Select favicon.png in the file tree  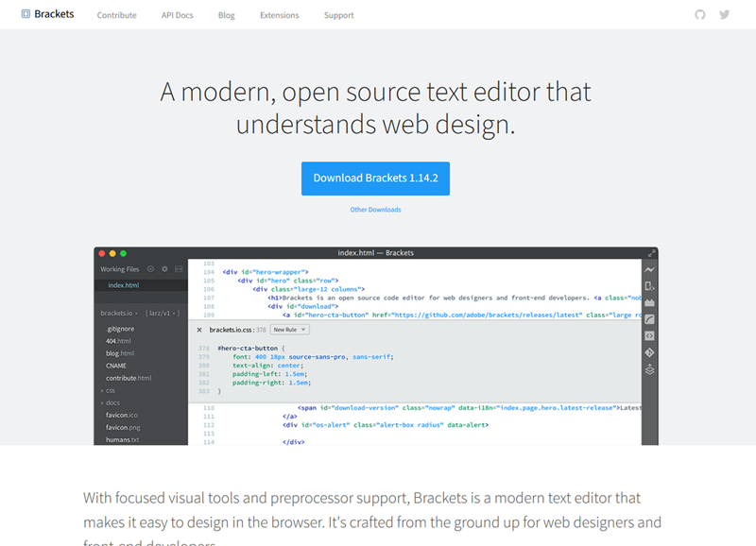pos(123,428)
